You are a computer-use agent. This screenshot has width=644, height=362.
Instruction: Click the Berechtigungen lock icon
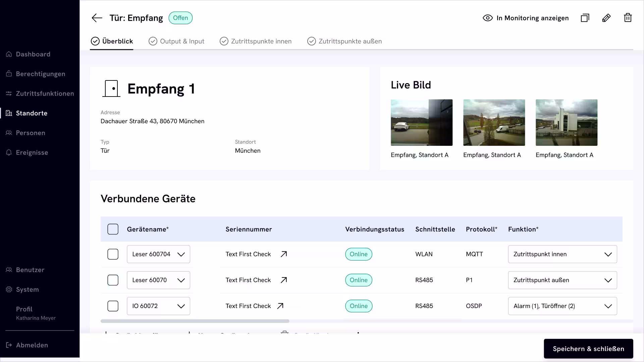[9, 74]
